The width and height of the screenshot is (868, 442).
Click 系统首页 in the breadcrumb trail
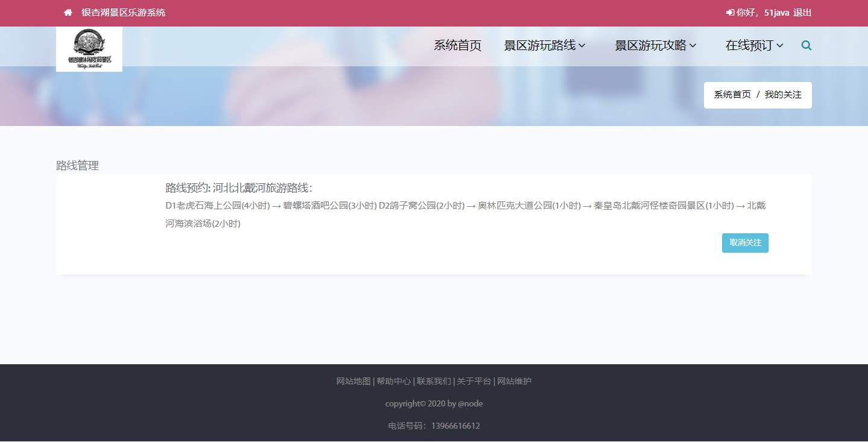[x=732, y=95]
